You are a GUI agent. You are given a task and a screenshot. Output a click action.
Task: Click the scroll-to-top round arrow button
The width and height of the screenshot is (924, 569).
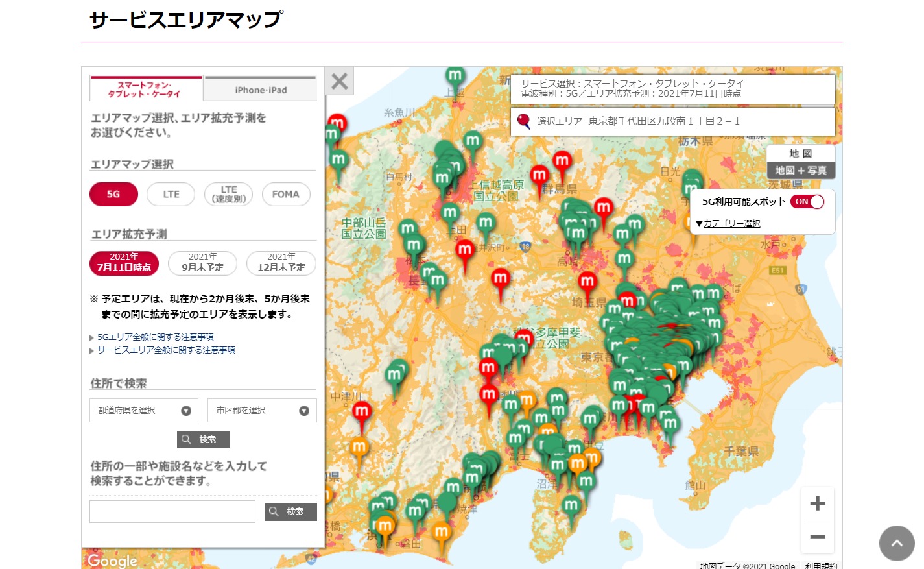pos(897,543)
